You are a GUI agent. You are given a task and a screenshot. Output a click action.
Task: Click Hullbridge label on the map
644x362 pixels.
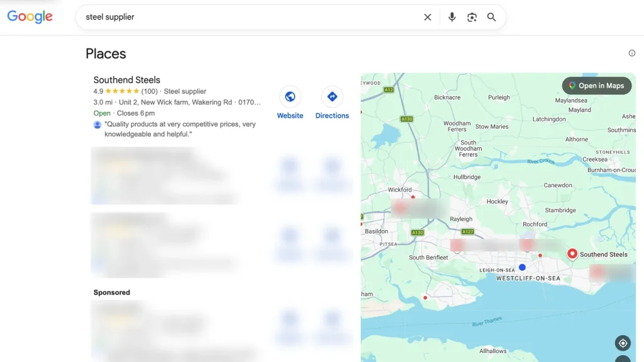click(x=467, y=177)
